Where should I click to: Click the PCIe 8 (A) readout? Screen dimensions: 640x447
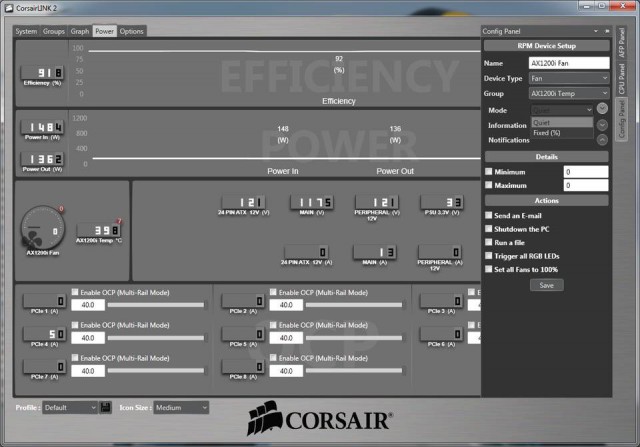coord(243,367)
